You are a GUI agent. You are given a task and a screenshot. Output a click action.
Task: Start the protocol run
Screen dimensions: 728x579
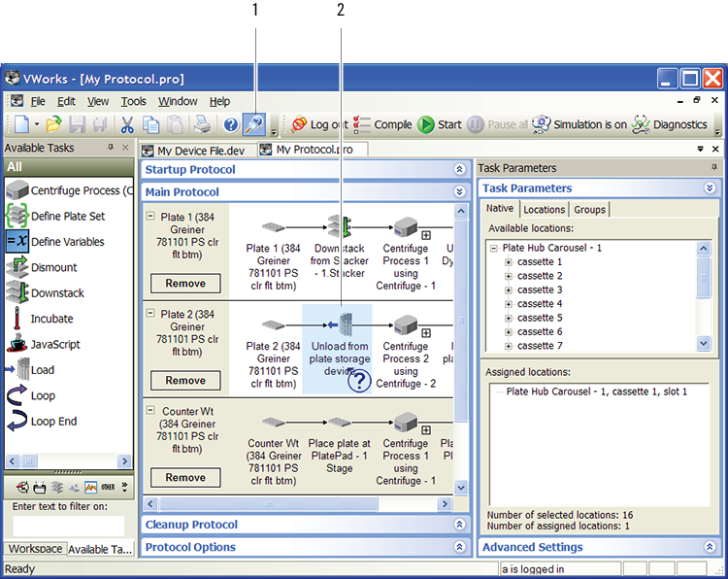[x=439, y=124]
